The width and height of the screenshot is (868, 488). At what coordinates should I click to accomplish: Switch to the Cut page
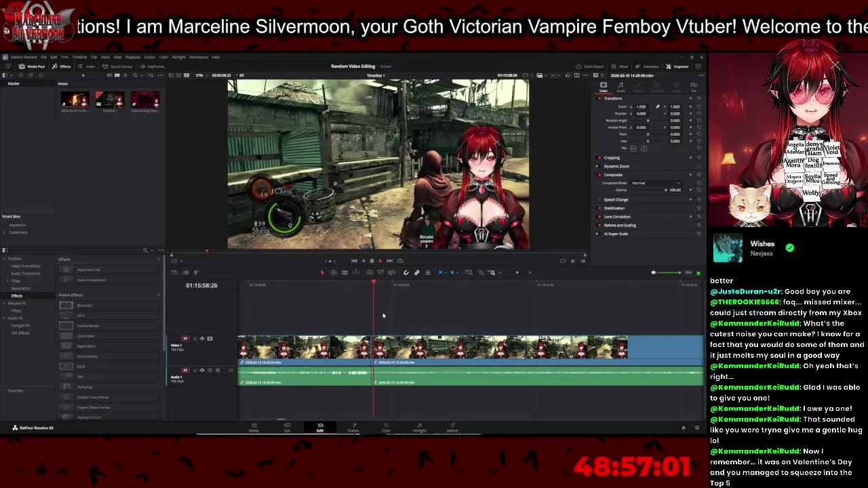(287, 428)
